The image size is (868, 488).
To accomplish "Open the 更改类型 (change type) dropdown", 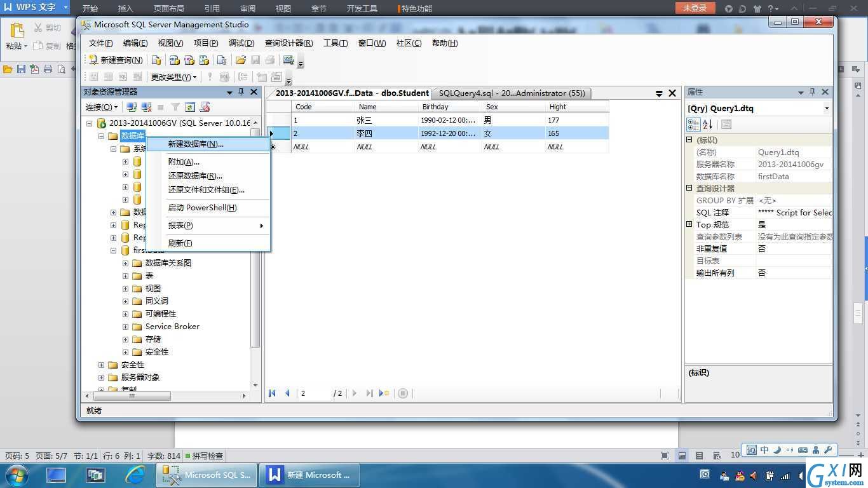I will [x=173, y=77].
